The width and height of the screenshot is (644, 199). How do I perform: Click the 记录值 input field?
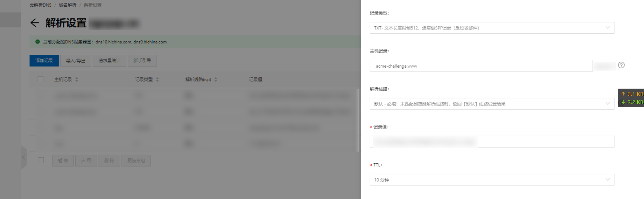coord(492,142)
